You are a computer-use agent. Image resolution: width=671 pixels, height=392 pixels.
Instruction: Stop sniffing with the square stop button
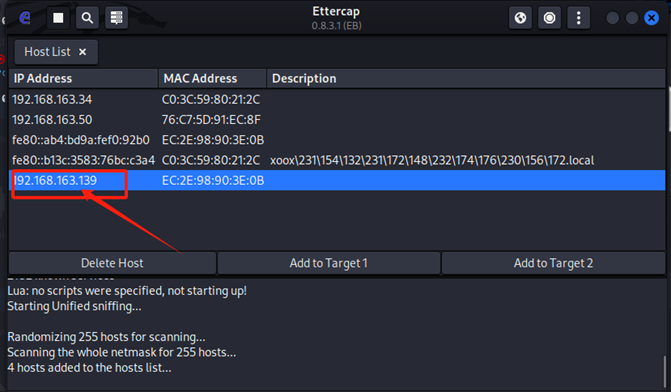click(58, 18)
